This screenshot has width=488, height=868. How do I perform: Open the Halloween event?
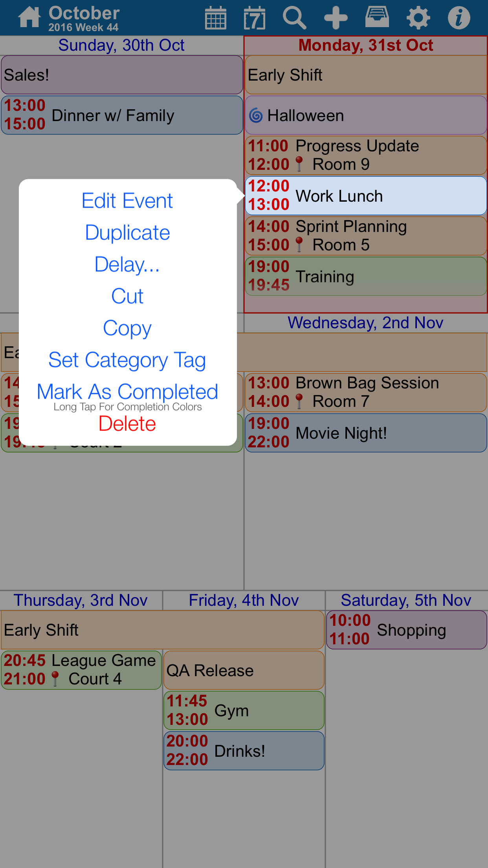(x=366, y=115)
